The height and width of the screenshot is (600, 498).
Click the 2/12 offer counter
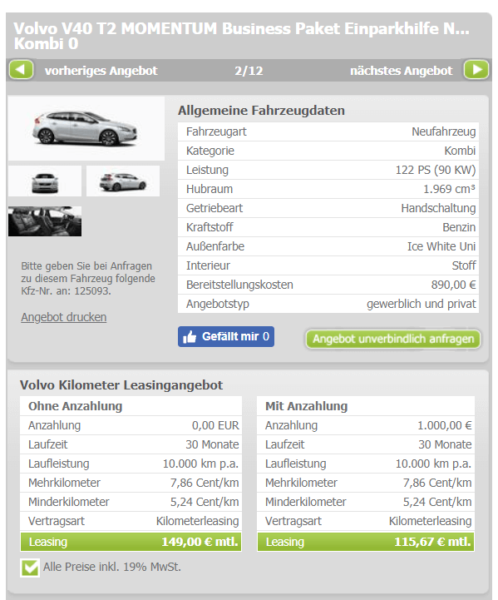tap(249, 70)
